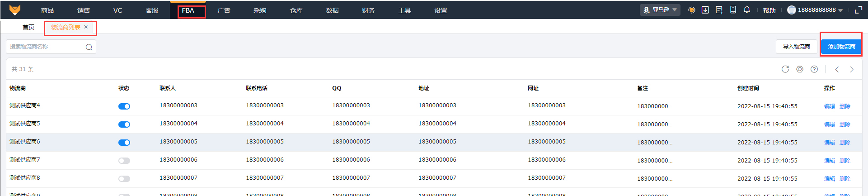This screenshot has width=868, height=196.
Task: Enable the toggle for 测试供应商8
Action: (x=124, y=179)
